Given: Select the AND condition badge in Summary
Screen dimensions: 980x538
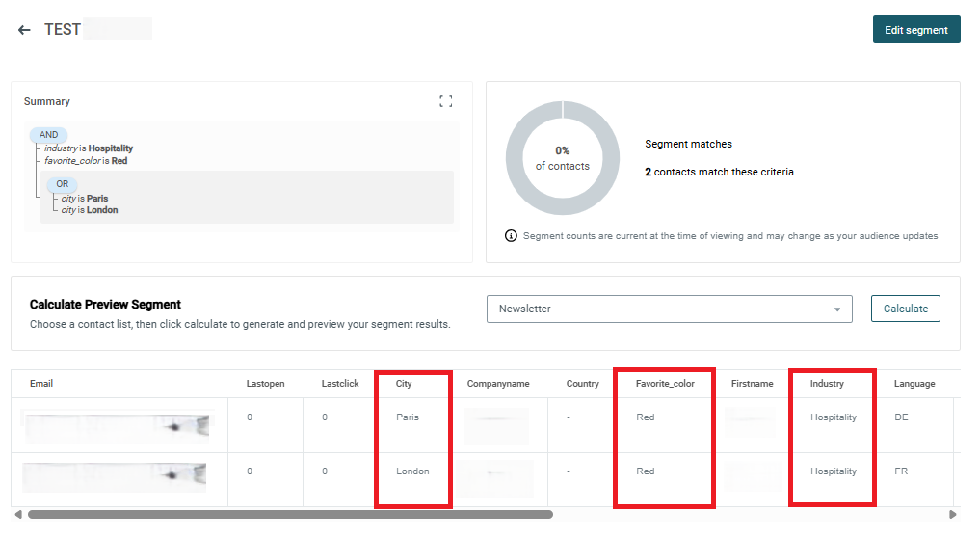Looking at the screenshot, I should [x=48, y=135].
